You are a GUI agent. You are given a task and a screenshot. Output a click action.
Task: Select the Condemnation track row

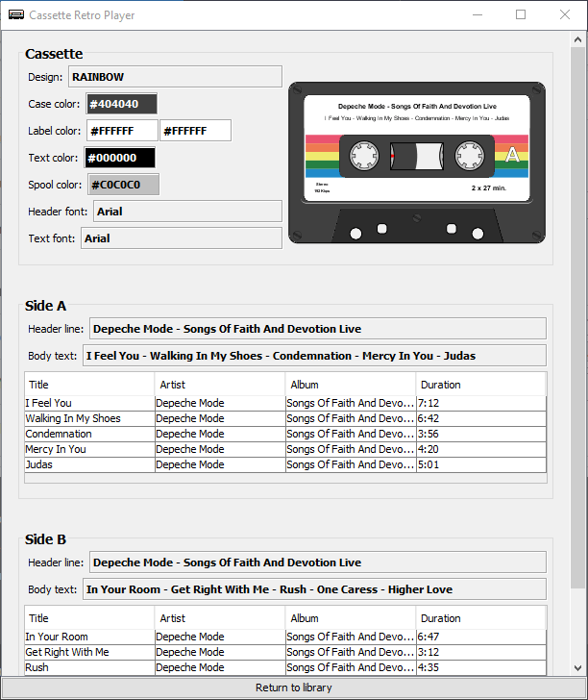coord(88,434)
